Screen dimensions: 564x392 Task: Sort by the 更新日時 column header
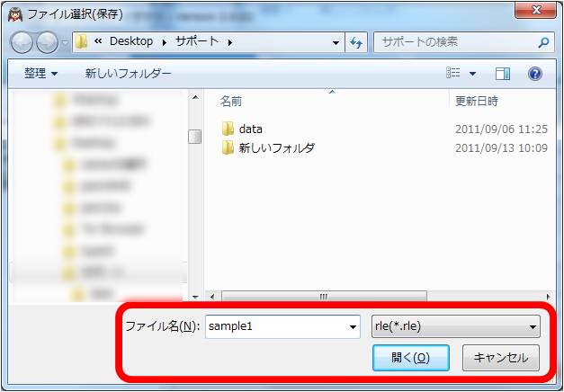click(477, 102)
